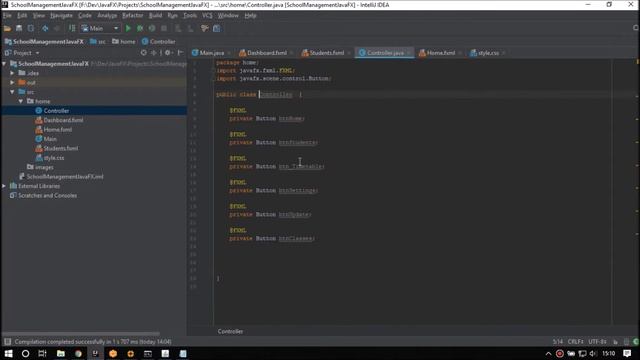Image resolution: width=640 pixels, height=360 pixels.
Task: Navigate back with the blue arrow icon
Action: click(45, 28)
